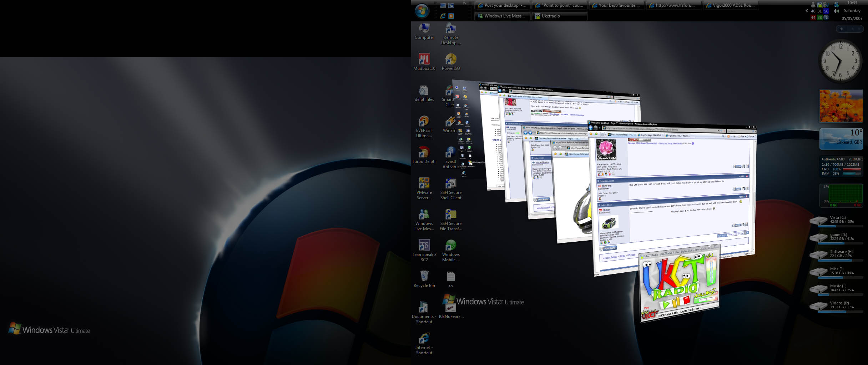
Task: Open the Windows Start orb
Action: [422, 11]
